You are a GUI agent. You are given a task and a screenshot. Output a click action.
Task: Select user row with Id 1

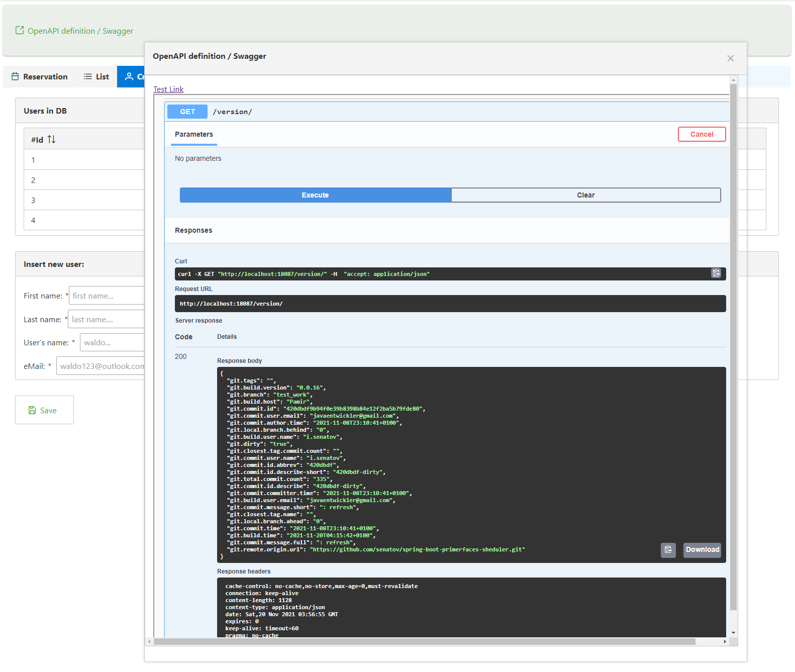coord(84,160)
